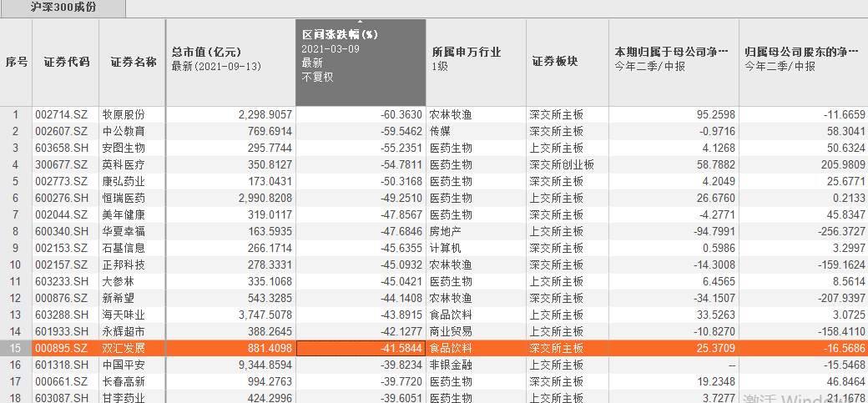This screenshot has width=868, height=403.
Task: Click market value 2,298.9057
Action: coord(231,114)
